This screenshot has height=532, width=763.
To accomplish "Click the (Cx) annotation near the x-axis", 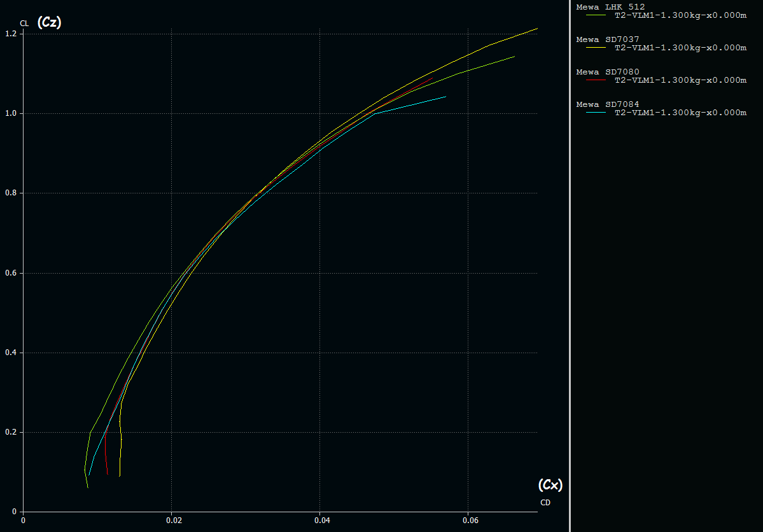I will [550, 485].
